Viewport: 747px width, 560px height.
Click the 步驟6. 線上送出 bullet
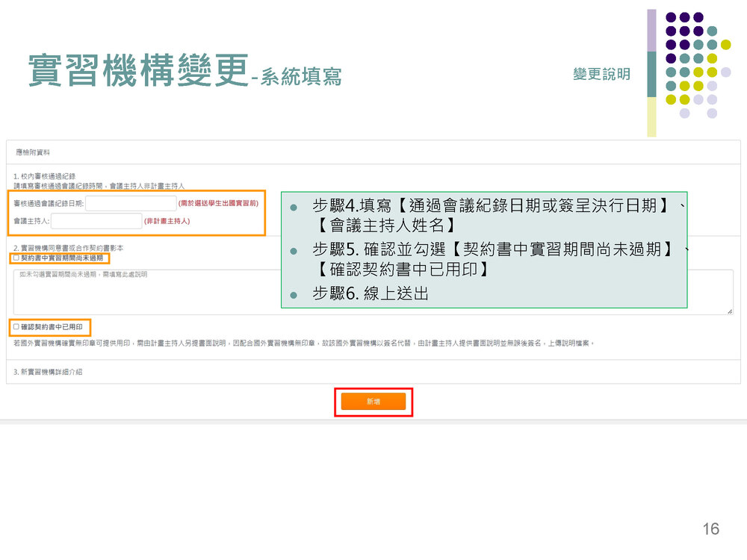point(371,293)
